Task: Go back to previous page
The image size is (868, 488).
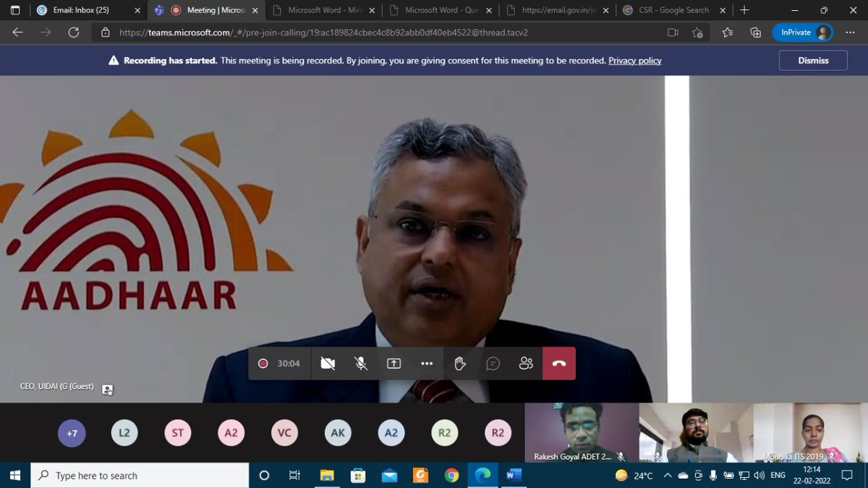Action: coord(17,33)
